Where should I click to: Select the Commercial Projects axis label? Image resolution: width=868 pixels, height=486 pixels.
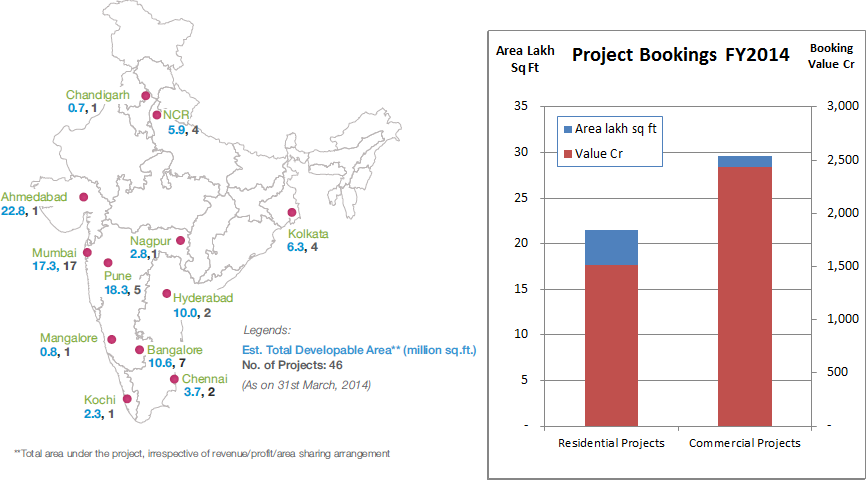pyautogui.click(x=745, y=443)
